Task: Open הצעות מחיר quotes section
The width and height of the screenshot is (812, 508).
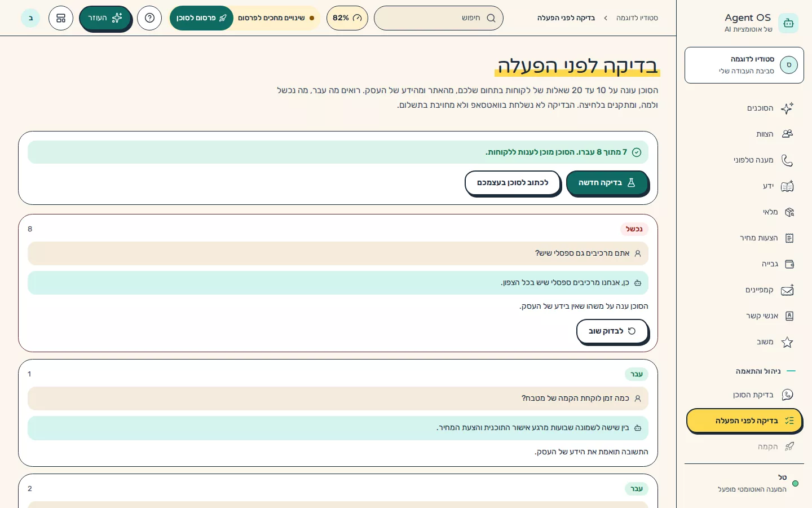Action: 744,238
